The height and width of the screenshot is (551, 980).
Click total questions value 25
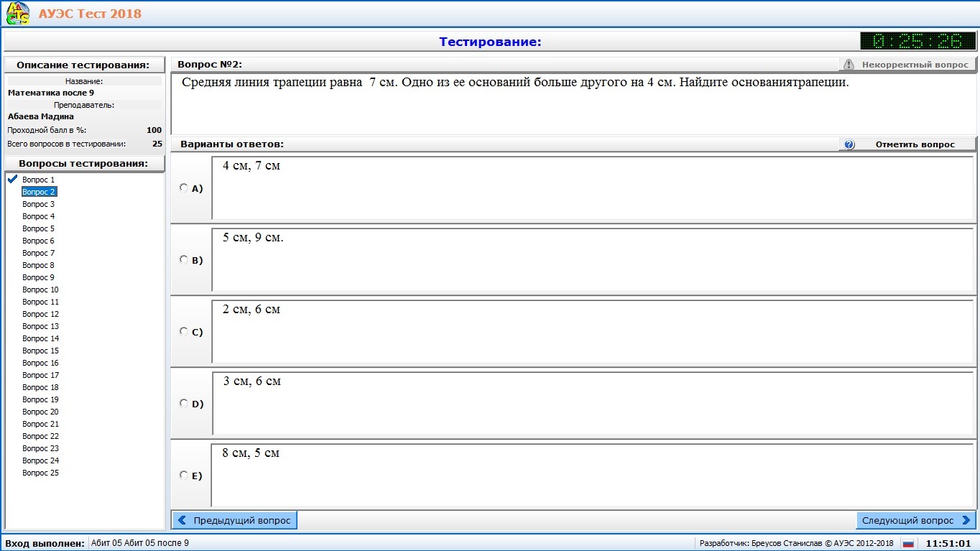coord(157,144)
